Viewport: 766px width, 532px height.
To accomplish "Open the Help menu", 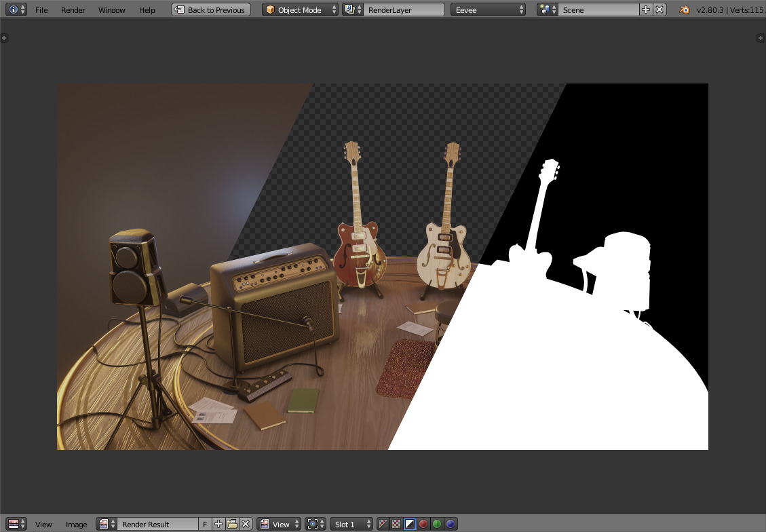I will 147,9.
